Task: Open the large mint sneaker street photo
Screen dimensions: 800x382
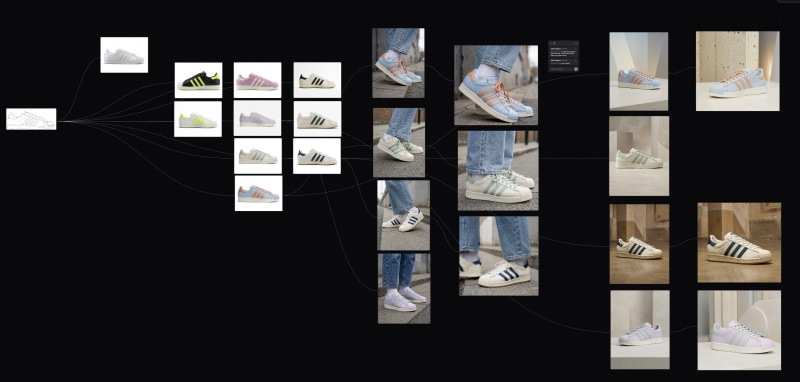Action: [x=498, y=170]
